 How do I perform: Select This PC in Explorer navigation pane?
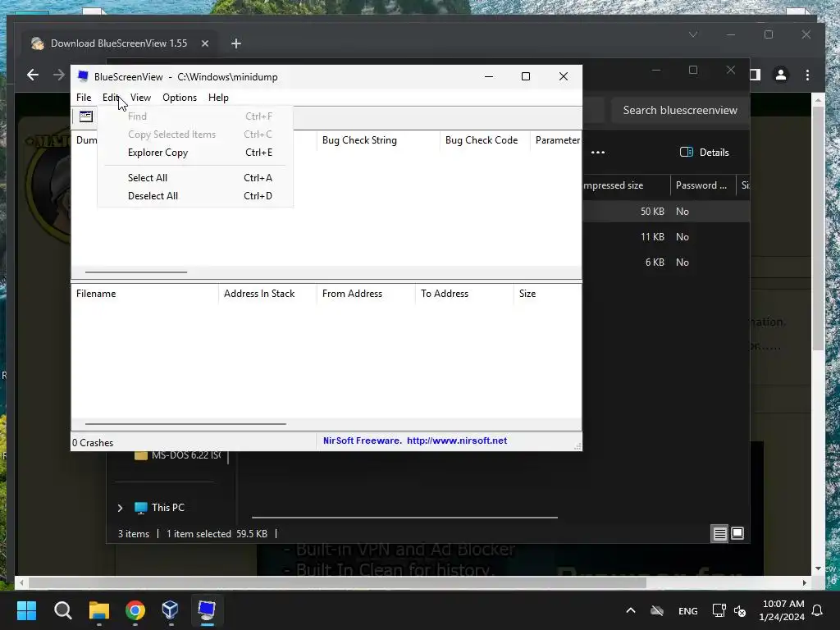(x=167, y=508)
